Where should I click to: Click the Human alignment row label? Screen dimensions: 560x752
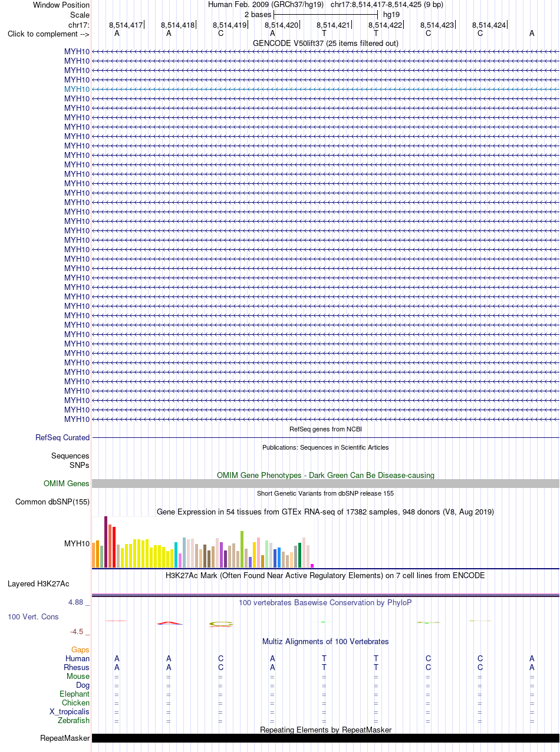77,659
